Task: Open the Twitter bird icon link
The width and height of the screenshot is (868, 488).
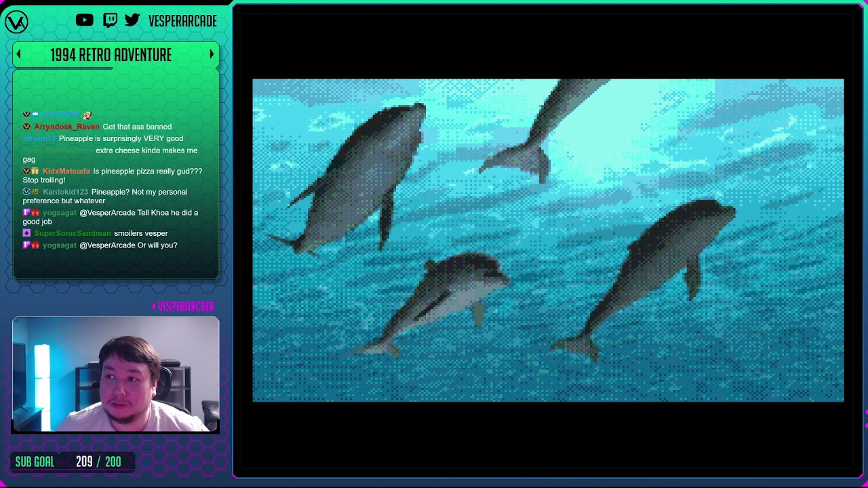Action: pos(132,20)
